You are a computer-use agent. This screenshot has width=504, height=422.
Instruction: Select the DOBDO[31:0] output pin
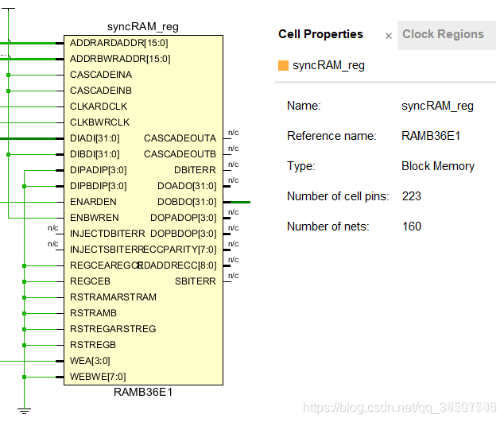tap(187, 202)
